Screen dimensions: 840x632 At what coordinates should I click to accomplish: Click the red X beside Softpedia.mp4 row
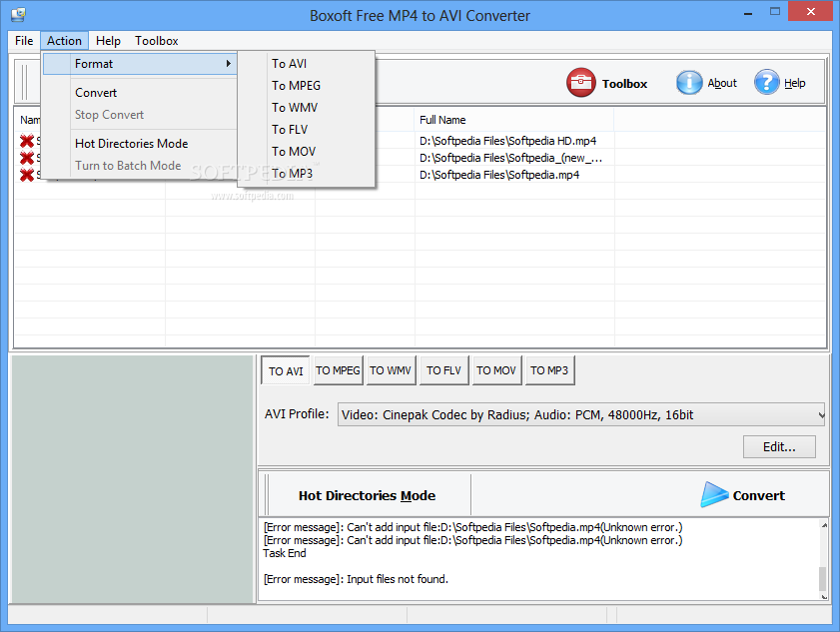[27, 175]
